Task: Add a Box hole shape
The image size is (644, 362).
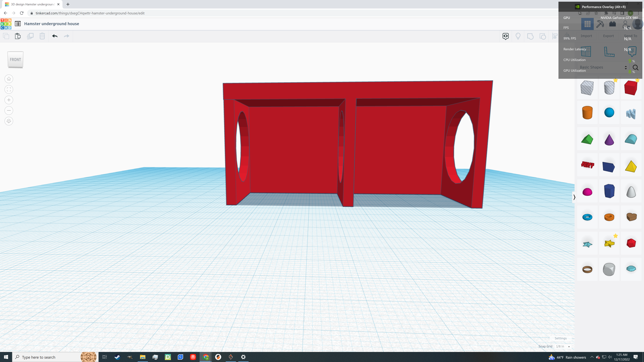Action: 587,88
